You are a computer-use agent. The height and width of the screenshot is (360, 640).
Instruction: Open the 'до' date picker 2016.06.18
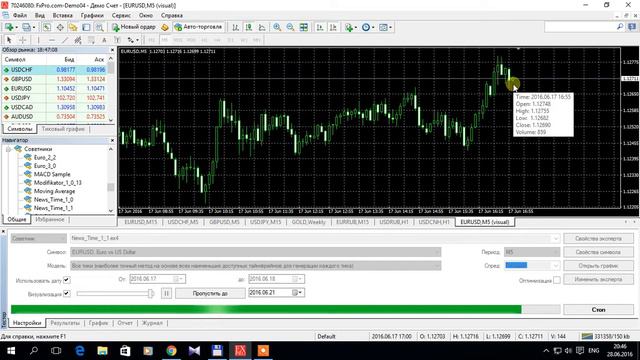click(x=298, y=279)
